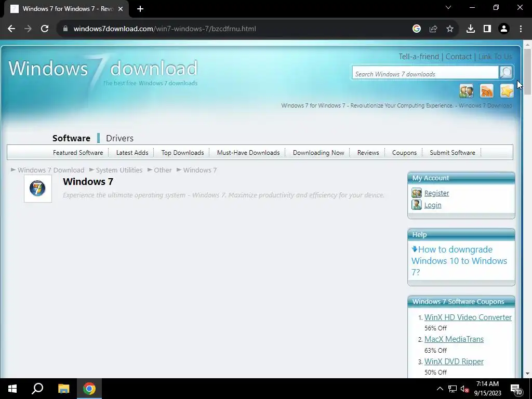Image resolution: width=532 pixels, height=399 pixels.
Task: Open taskbar search magnifier
Action: 37,389
